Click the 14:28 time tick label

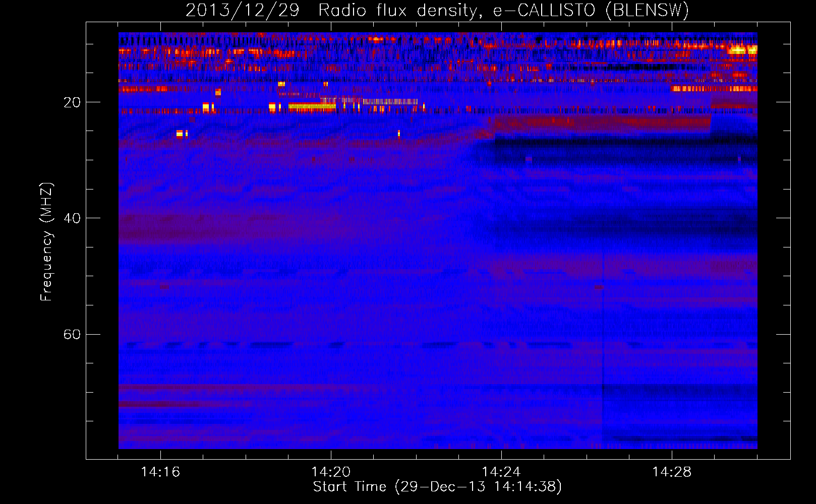[672, 472]
